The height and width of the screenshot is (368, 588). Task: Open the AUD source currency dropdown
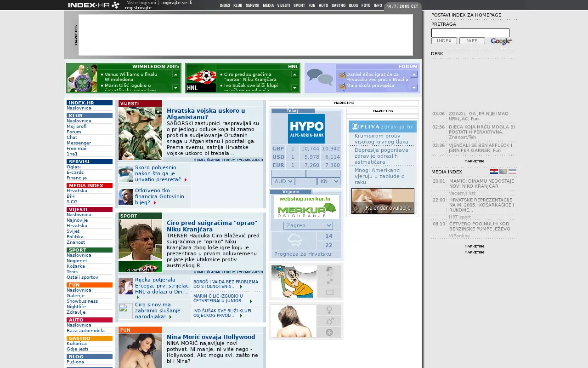coord(283,182)
